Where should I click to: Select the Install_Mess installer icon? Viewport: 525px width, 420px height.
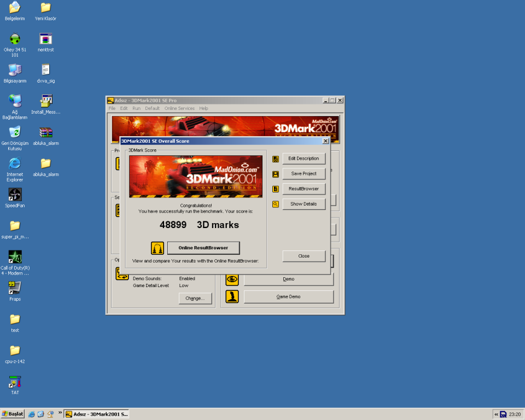click(45, 101)
